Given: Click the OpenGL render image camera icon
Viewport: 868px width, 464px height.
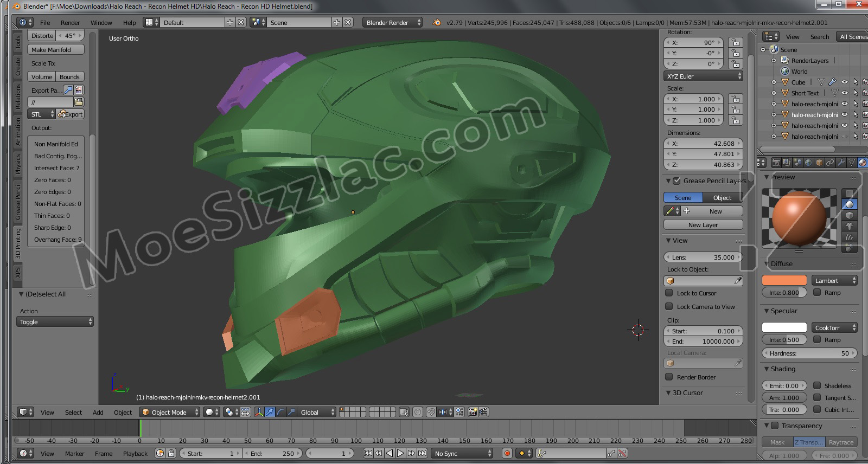Looking at the screenshot, I should click(x=473, y=413).
